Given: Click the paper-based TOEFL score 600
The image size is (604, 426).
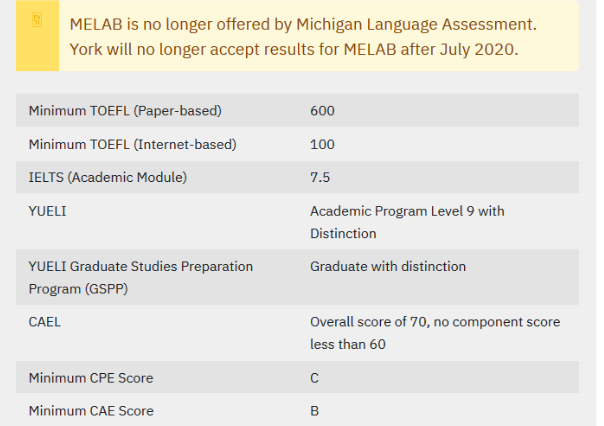Looking at the screenshot, I should click(322, 110).
